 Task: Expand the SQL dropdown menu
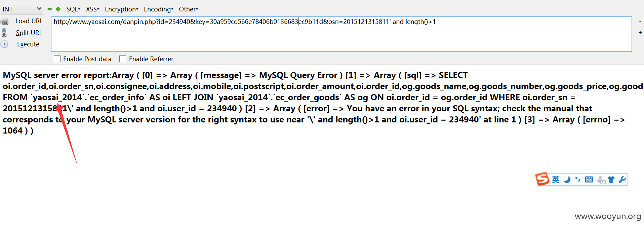[x=73, y=9]
